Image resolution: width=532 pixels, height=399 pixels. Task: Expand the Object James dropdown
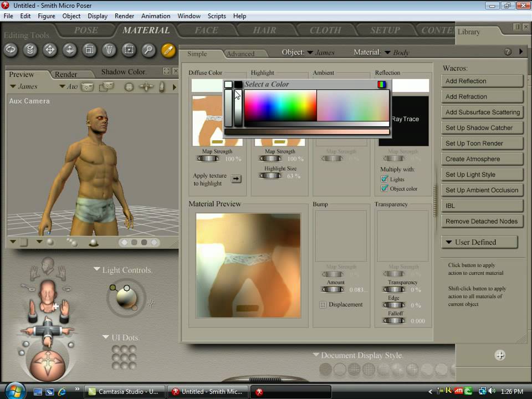click(310, 52)
